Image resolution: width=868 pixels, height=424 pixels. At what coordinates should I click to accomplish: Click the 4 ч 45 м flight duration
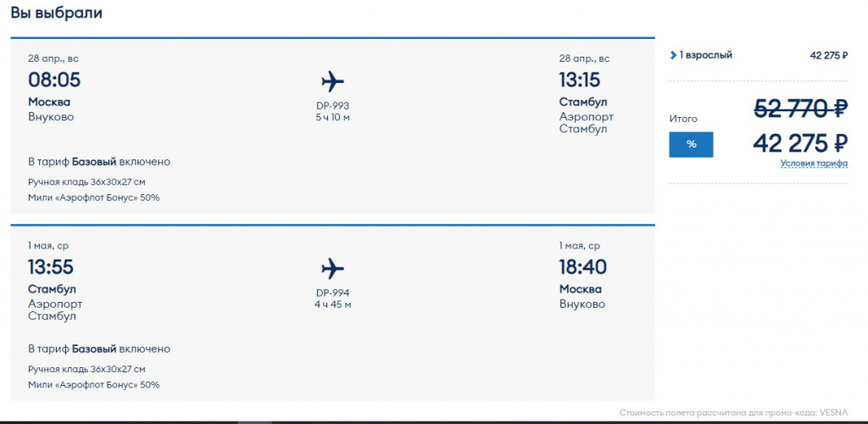(332, 304)
